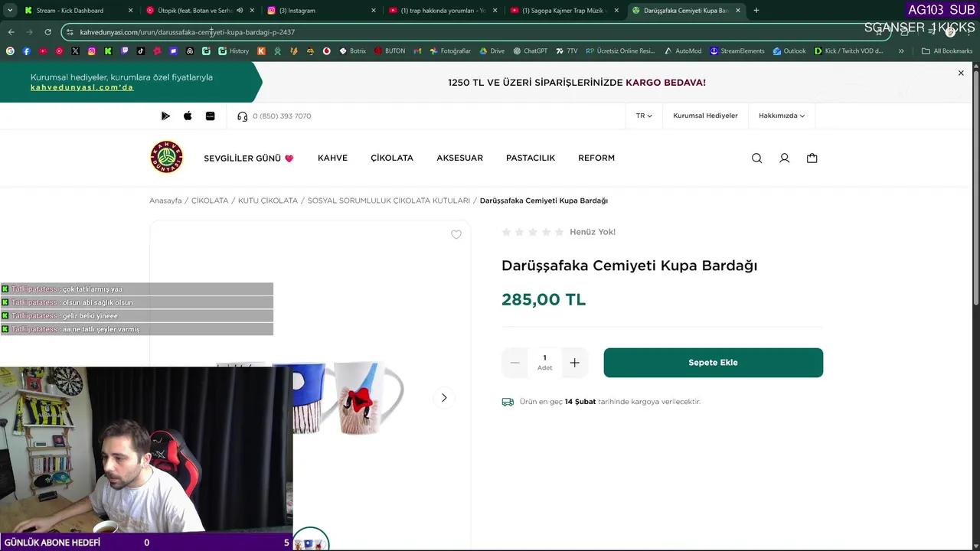
Task: Open the ÇİKOLATA menu
Action: point(392,158)
